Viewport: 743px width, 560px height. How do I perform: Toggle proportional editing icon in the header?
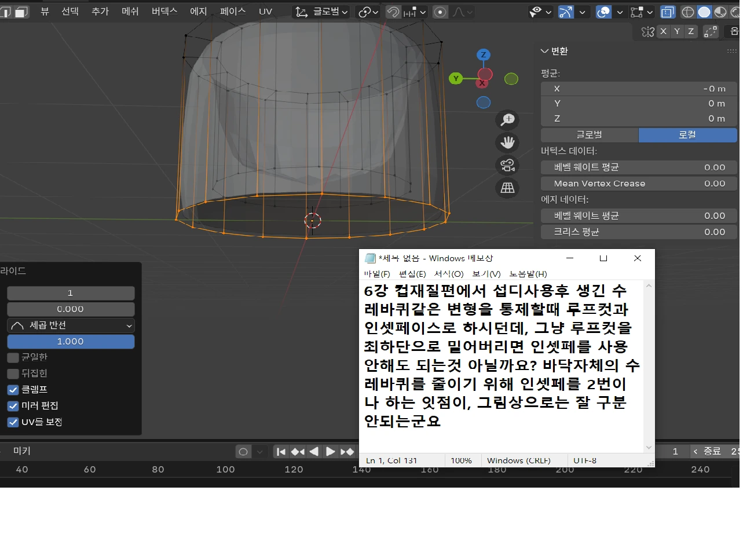click(440, 12)
